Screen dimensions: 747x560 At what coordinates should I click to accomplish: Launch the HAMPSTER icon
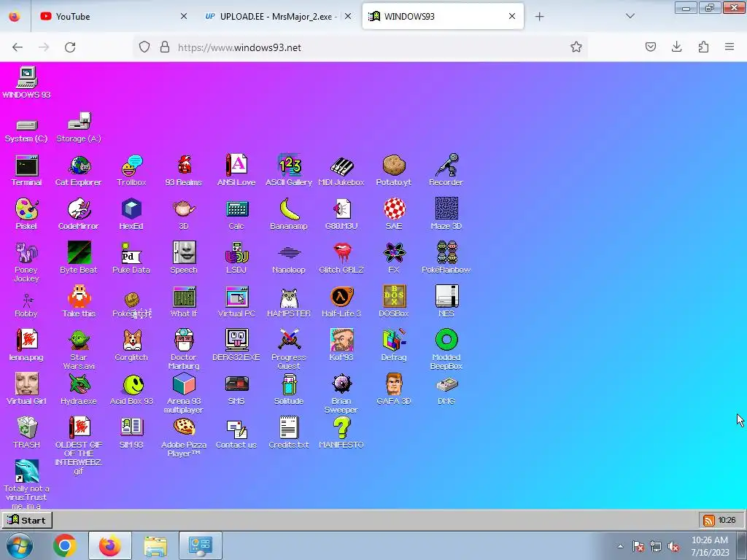coord(289,301)
